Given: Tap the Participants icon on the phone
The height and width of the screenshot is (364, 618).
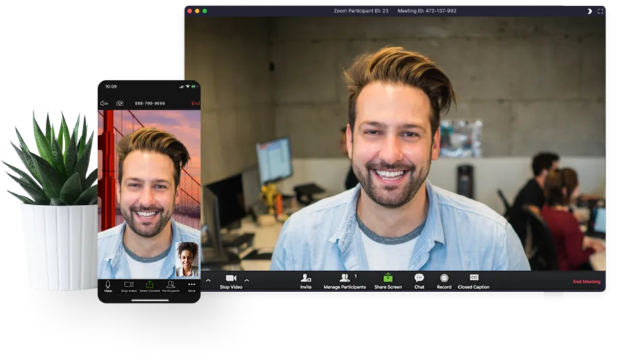Looking at the screenshot, I should coord(170,285).
